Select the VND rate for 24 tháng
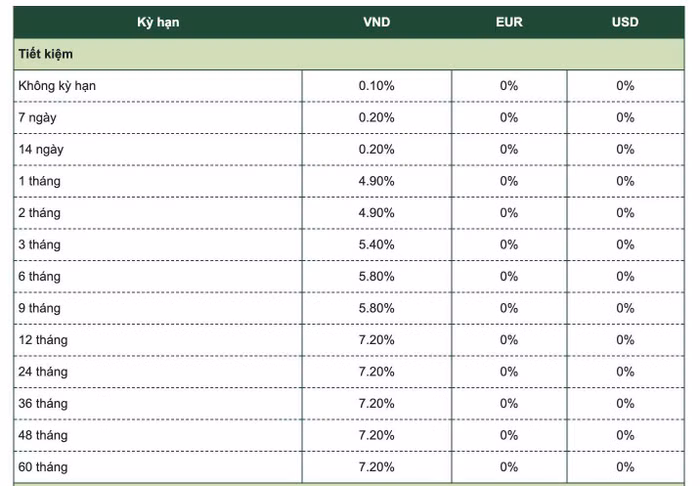This screenshot has width=700, height=486. tap(377, 372)
